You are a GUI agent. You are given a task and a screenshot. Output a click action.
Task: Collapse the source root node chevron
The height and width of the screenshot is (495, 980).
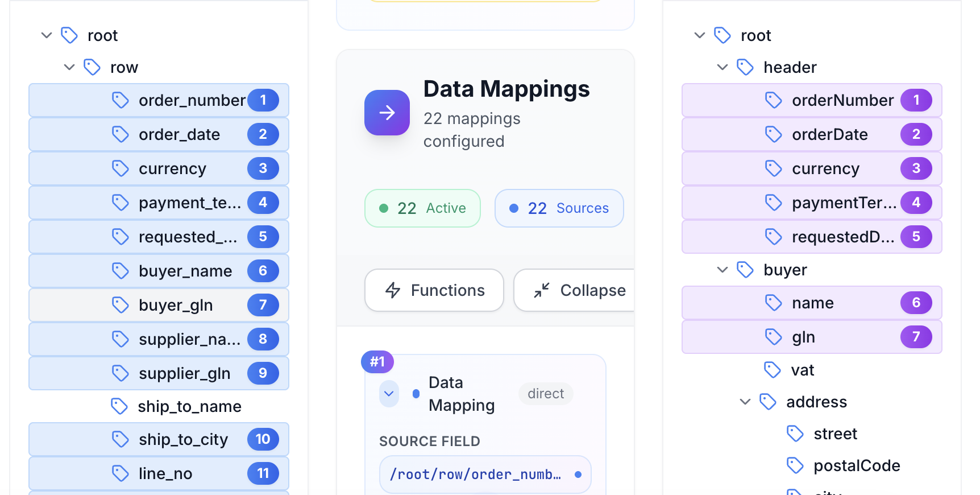[47, 35]
